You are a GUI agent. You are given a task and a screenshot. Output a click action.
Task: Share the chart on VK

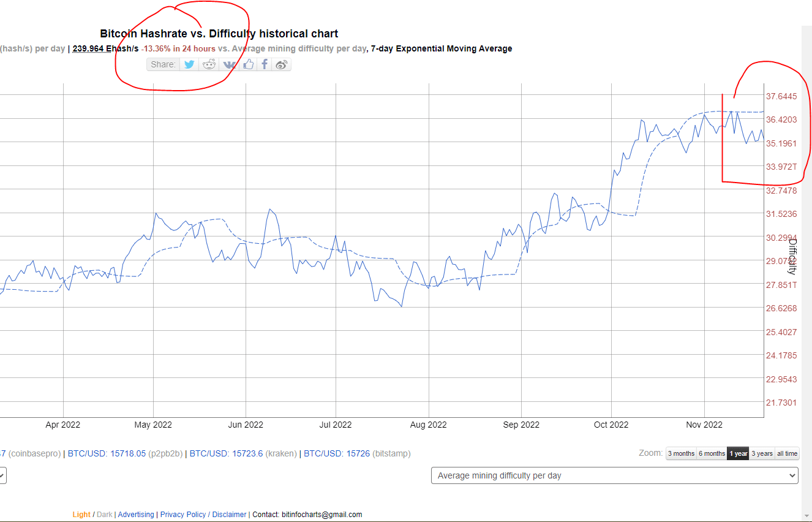(229, 64)
